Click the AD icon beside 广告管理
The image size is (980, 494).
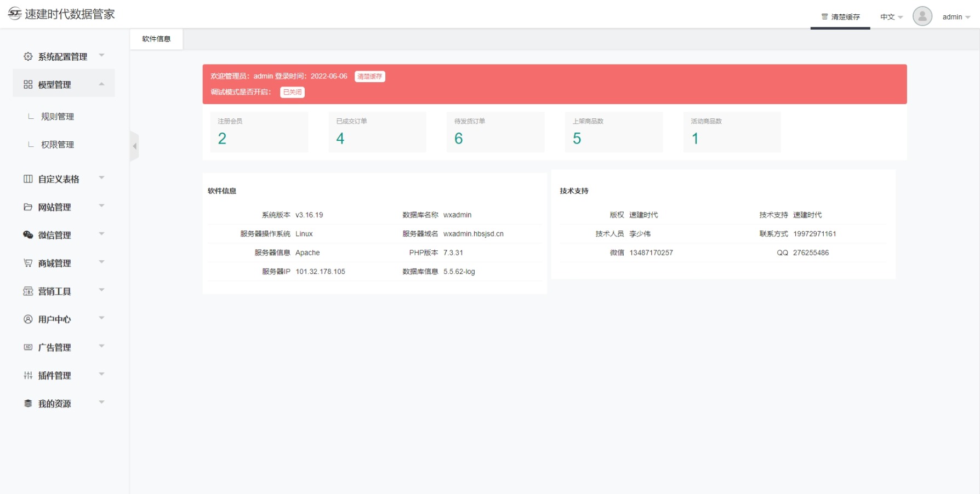(x=28, y=347)
